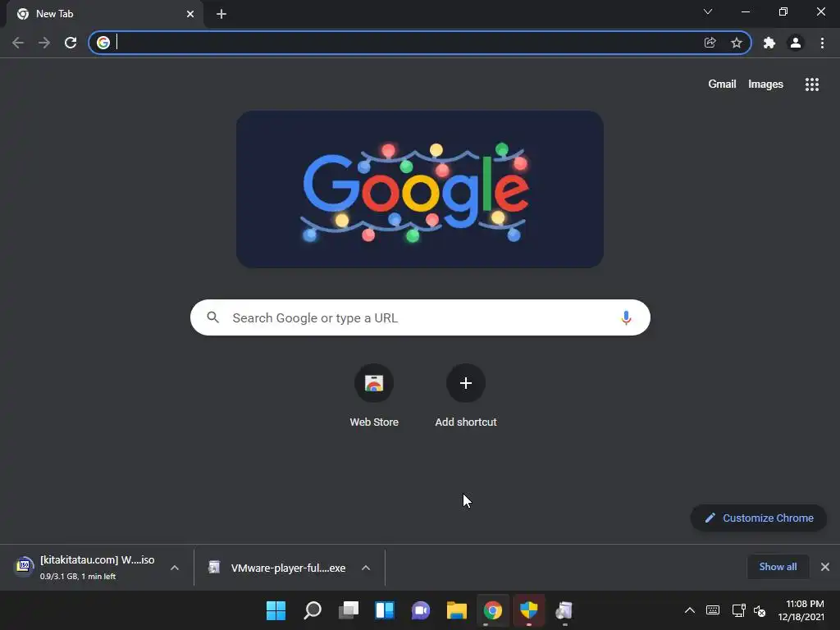Open the Gmail link
Viewport: 840px width, 630px height.
[722, 84]
